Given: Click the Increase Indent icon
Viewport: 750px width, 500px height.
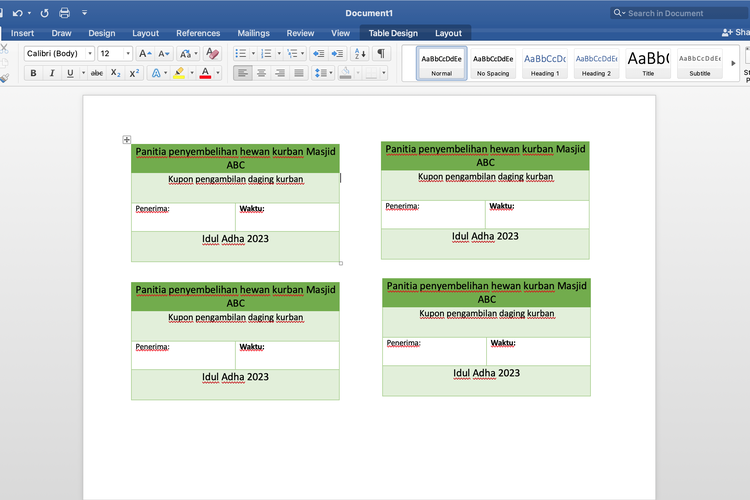Looking at the screenshot, I should pyautogui.click(x=337, y=54).
